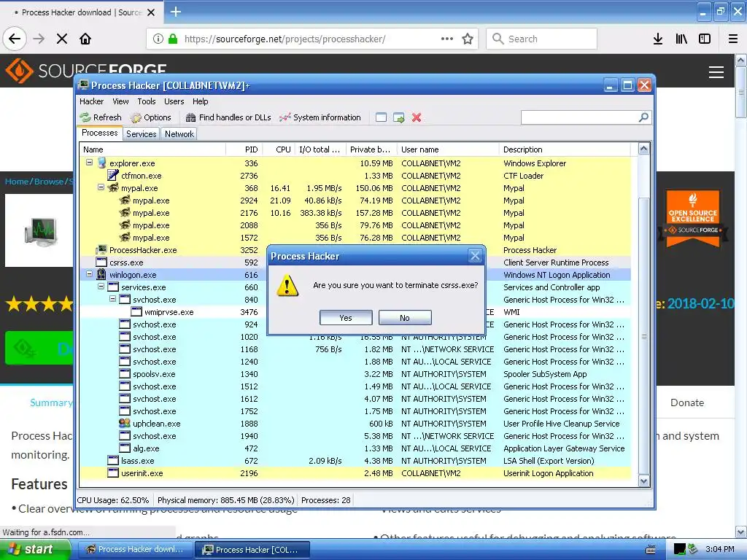Toggle the browser sidebar icon
747x560 pixels.
[705, 39]
